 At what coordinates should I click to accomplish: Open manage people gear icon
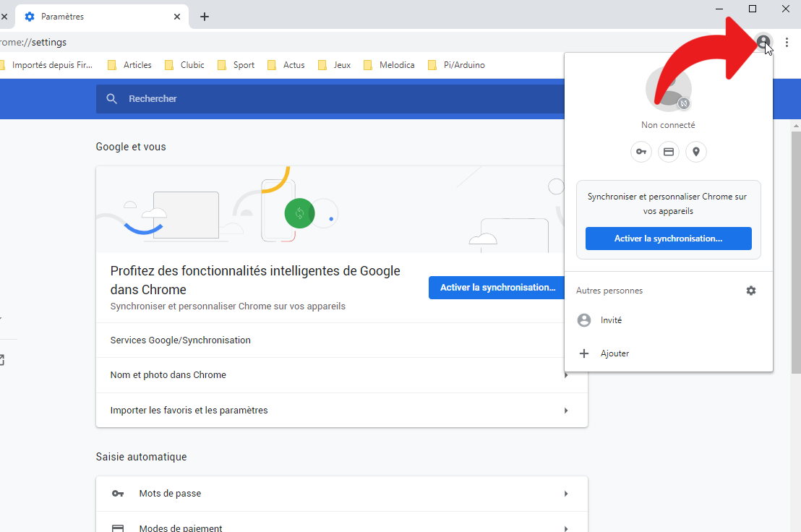(x=751, y=291)
